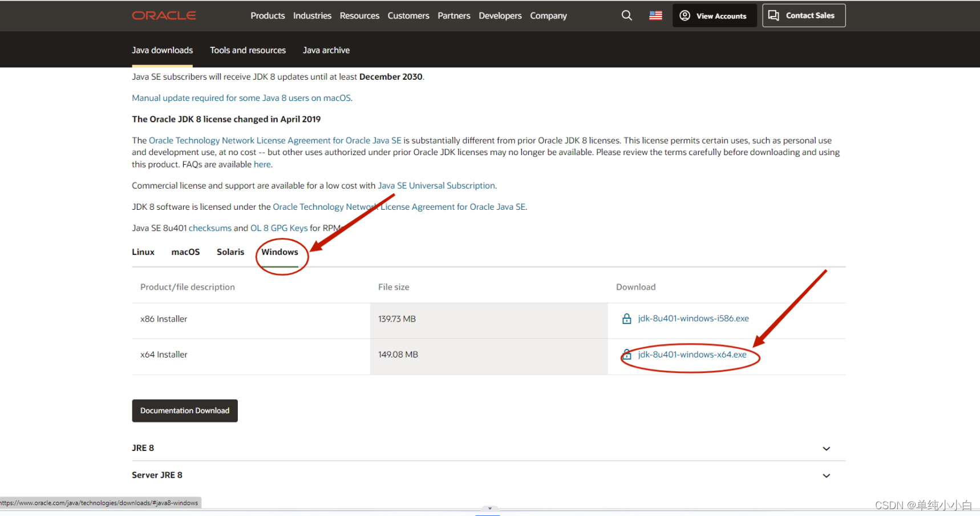
Task: Open the search magnifier icon
Action: click(627, 15)
